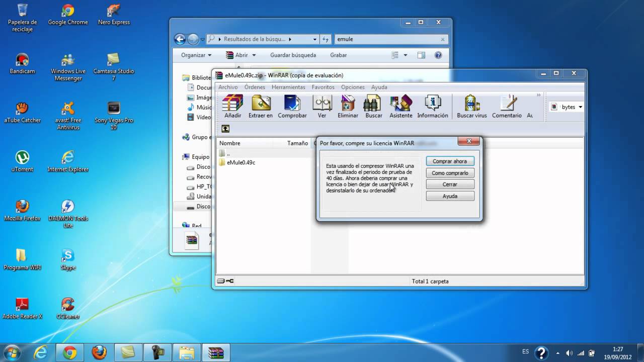Viewport: 644px width, 362px height.
Task: Expand more WinRAR toolbar items chevron
Action: (x=538, y=95)
